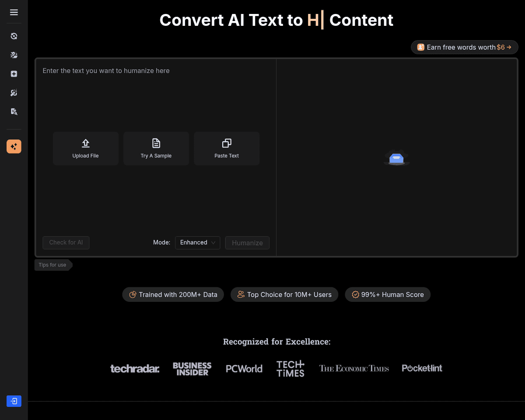
Task: Click the TechRadar logo
Action: [135, 369]
